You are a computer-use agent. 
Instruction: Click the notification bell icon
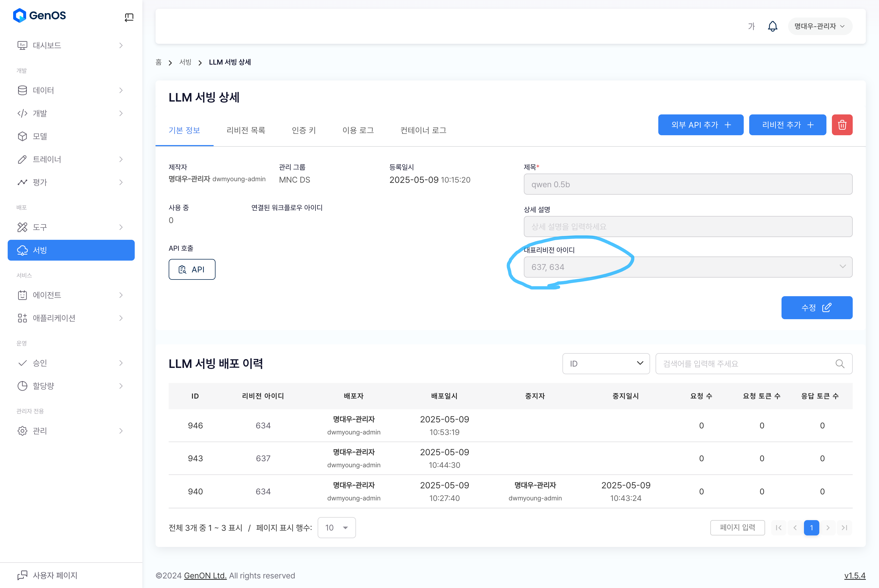[772, 26]
